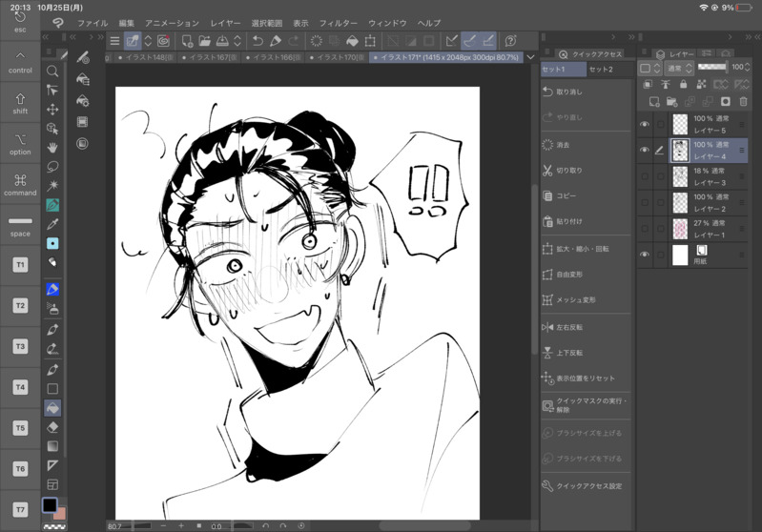
Task: Click the Clip Studio logo icon
Action: [x=58, y=23]
